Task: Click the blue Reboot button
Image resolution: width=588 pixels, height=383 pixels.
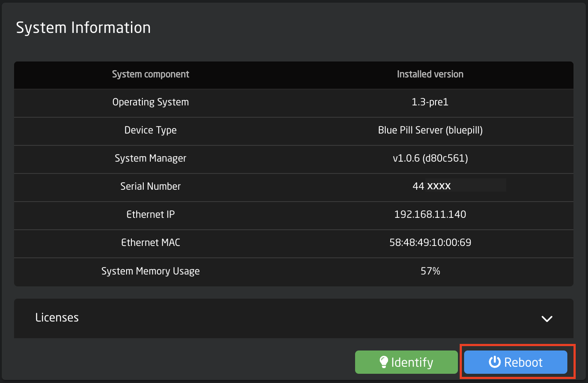Action: 515,362
